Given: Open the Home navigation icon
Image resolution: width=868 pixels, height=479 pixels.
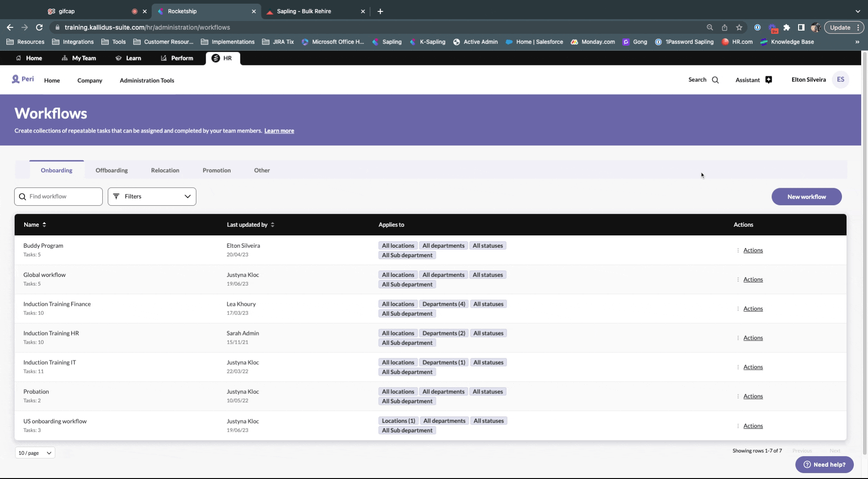Looking at the screenshot, I should point(19,58).
